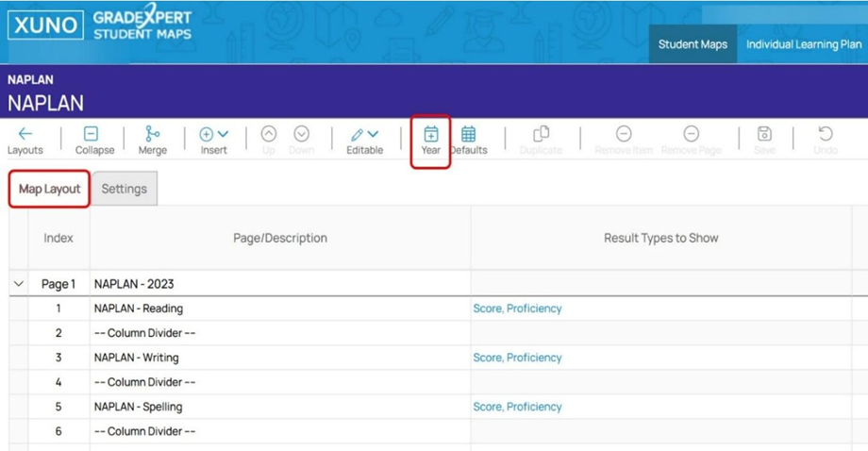This screenshot has height=451, width=868.
Task: Click the Collapse toolbar icon
Action: [92, 135]
